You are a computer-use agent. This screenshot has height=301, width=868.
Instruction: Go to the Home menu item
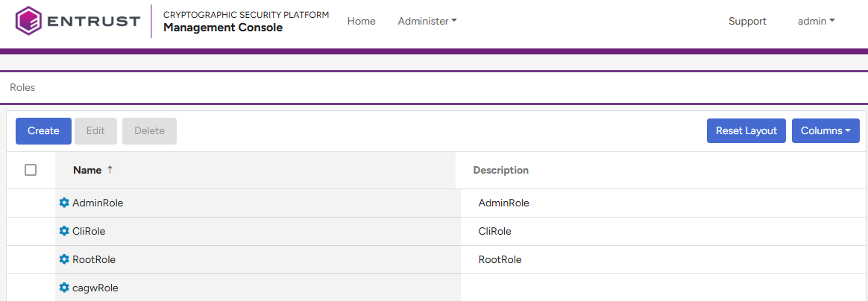(x=361, y=21)
